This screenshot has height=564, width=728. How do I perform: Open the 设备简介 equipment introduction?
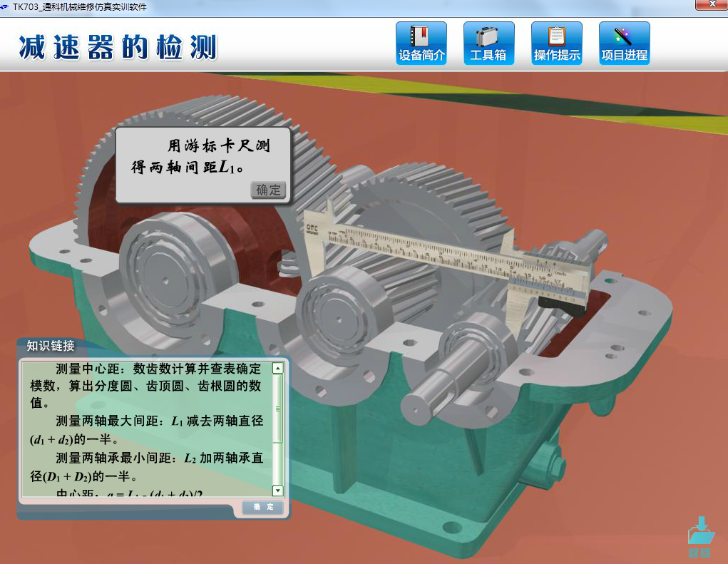coord(421,43)
